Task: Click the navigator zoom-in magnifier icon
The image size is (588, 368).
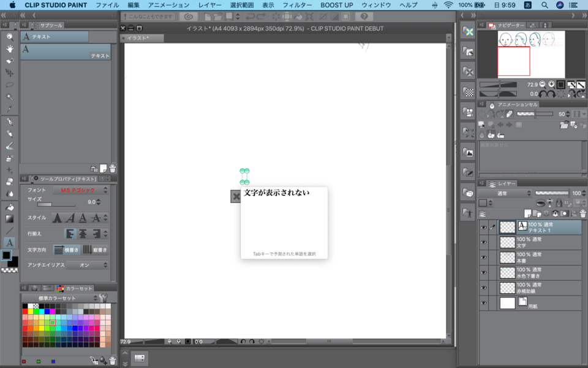Action: pyautogui.click(x=551, y=84)
